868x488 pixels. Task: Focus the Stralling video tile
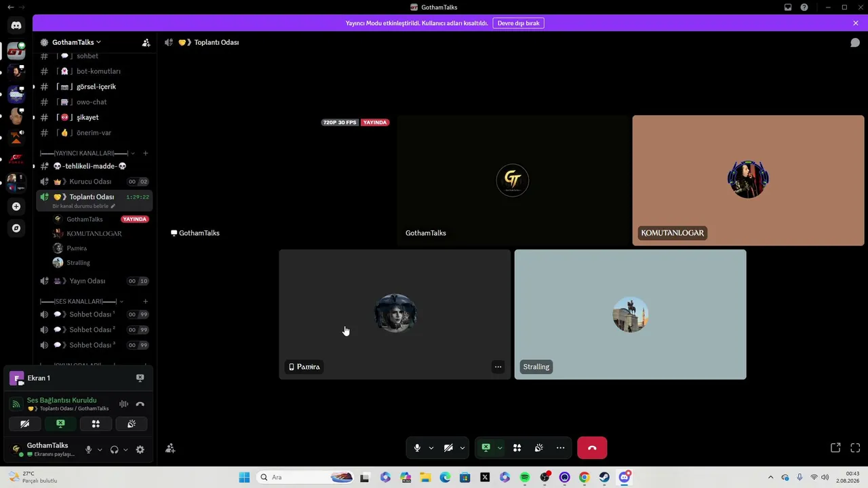630,314
